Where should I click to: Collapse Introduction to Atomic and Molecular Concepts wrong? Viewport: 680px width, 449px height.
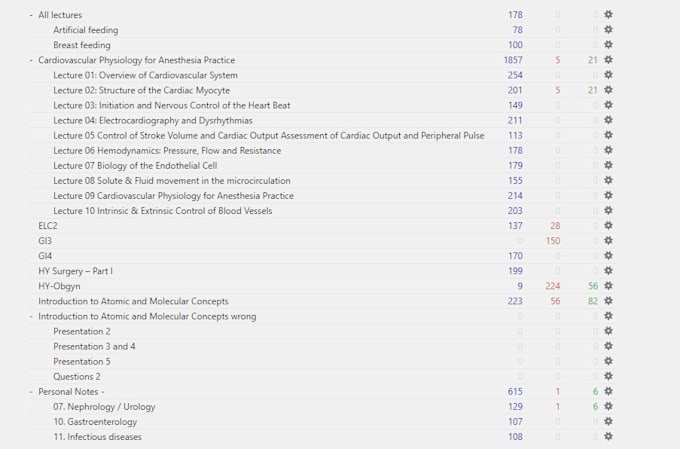(x=31, y=317)
